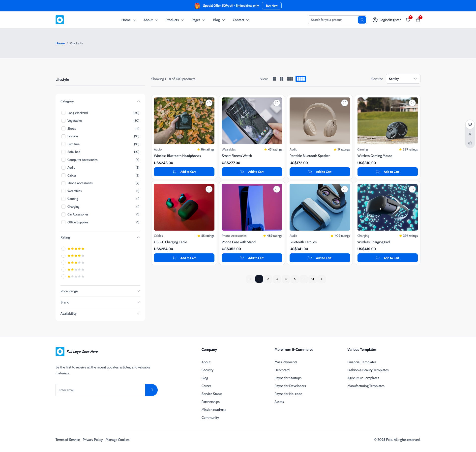Viewport: 476px width, 452px height.
Task: Open the shopping cart icon
Action: coord(418,20)
